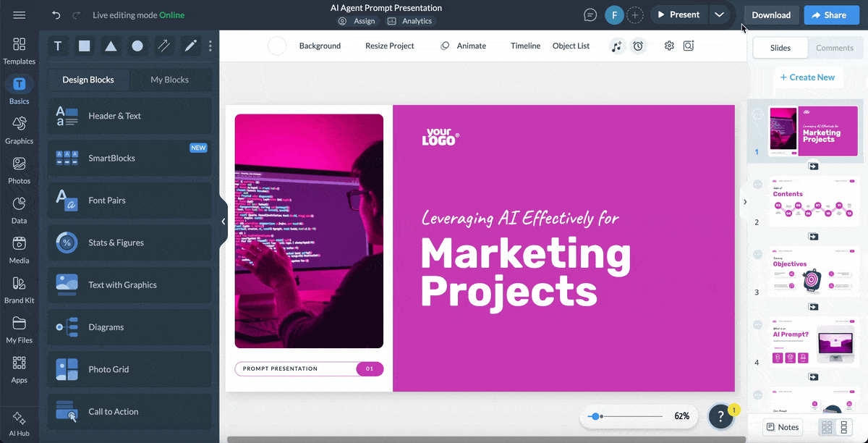Open the Timeline option
Screen dimensions: 868x443
point(525,46)
